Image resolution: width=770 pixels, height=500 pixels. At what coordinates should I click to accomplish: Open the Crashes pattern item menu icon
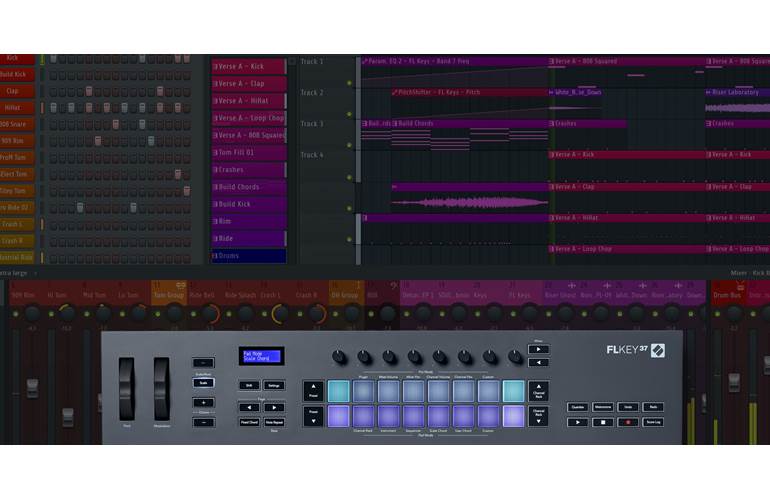[215, 170]
